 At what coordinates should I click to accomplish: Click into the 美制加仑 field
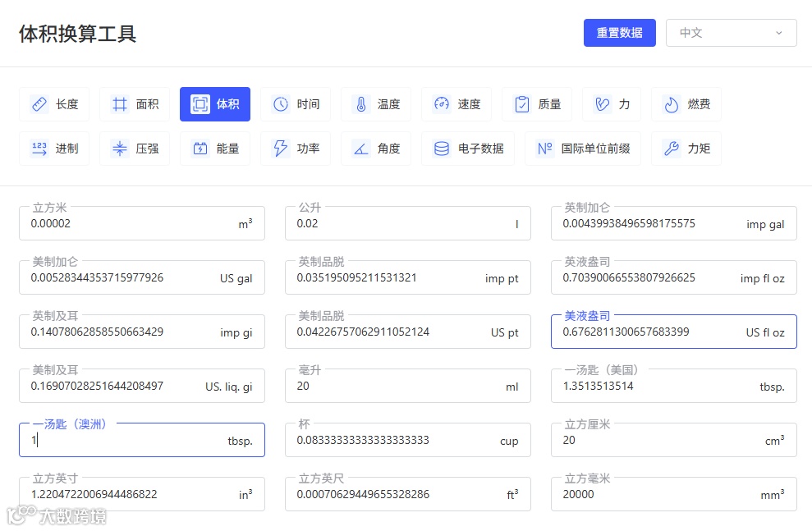[x=142, y=277]
